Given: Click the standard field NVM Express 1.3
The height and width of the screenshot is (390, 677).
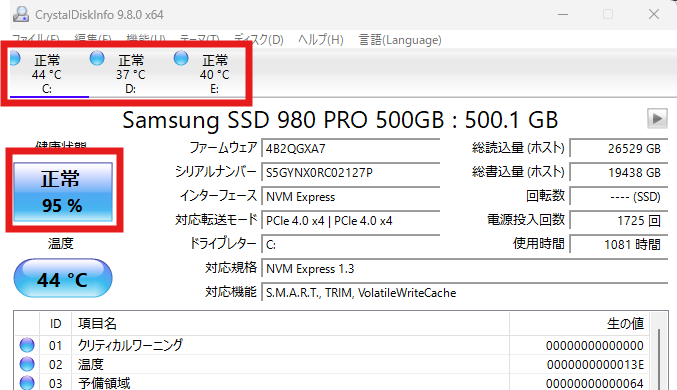Looking at the screenshot, I should pyautogui.click(x=465, y=269).
